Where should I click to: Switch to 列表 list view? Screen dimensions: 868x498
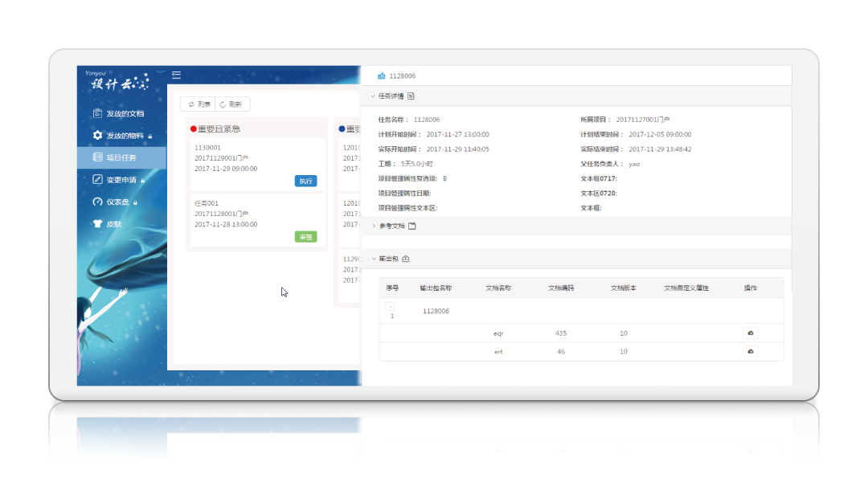tap(199, 104)
